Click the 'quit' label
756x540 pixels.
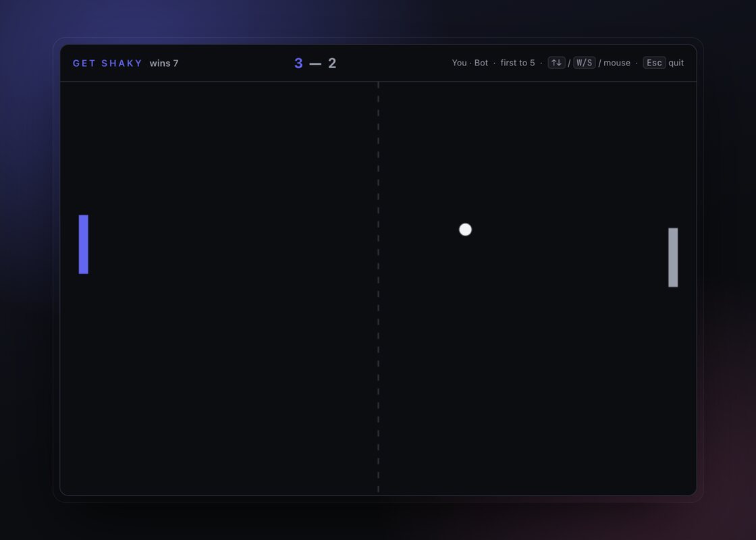[676, 63]
